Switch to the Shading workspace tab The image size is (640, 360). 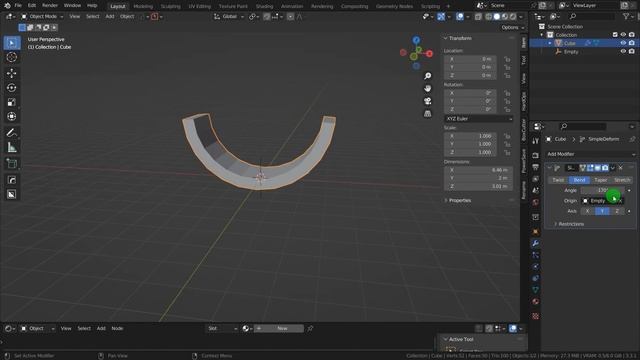[x=264, y=6]
